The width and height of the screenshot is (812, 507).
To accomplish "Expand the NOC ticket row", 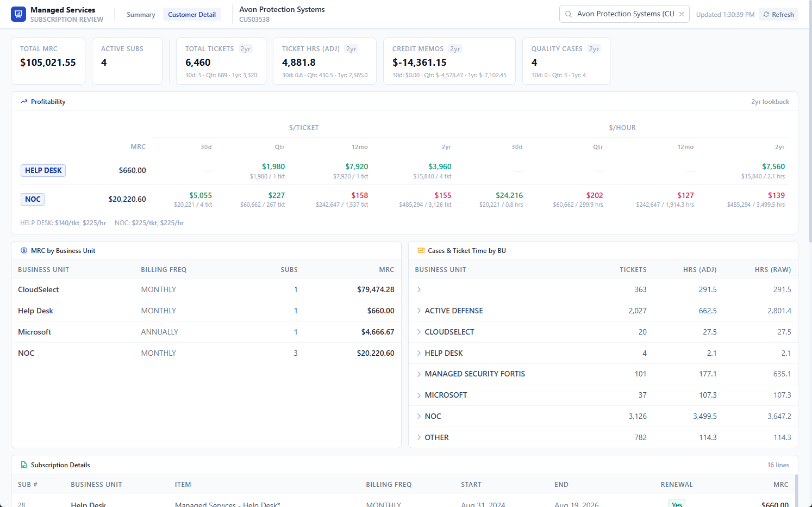I will (x=419, y=416).
